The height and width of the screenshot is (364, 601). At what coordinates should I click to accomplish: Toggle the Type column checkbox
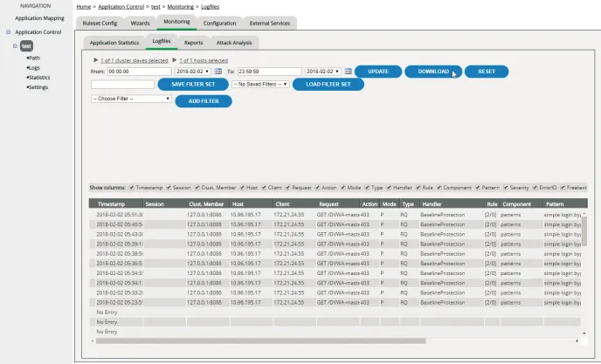pyautogui.click(x=367, y=188)
